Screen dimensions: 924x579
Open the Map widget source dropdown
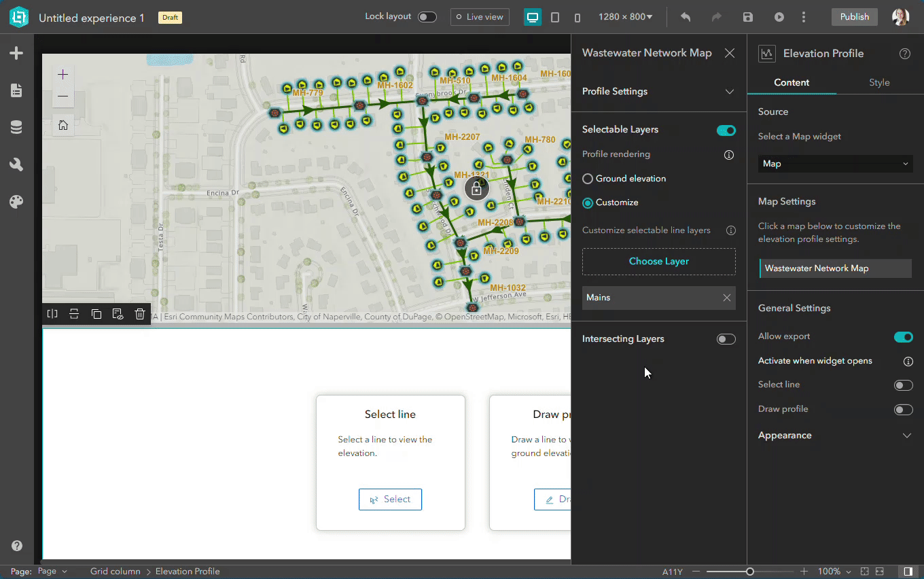click(835, 164)
